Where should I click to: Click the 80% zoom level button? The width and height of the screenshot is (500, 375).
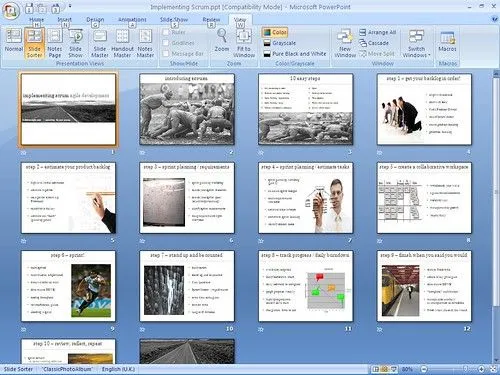point(407,369)
